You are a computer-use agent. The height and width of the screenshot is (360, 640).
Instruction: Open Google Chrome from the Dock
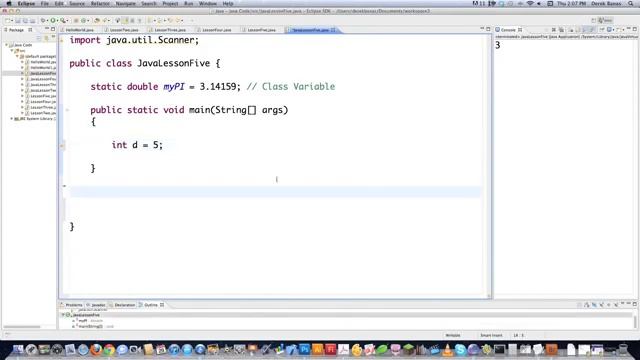pyautogui.click(x=109, y=349)
